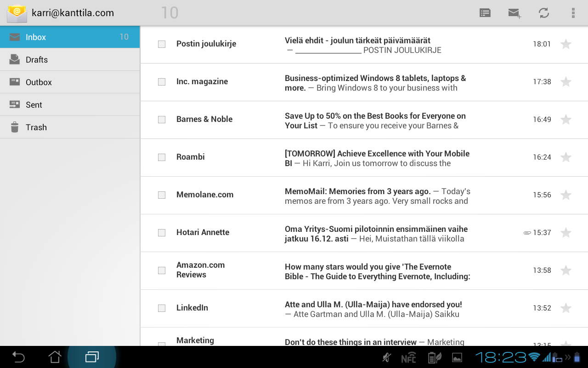588x368 pixels.
Task: Open 'Save Up to 50% on the Best Books' email
Action: pyautogui.click(x=364, y=120)
